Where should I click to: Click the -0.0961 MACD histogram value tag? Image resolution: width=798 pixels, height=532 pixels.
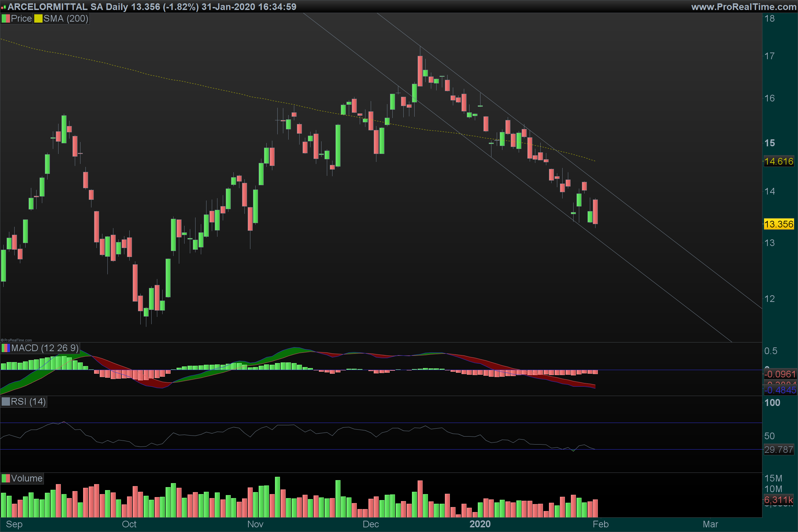tap(780, 374)
